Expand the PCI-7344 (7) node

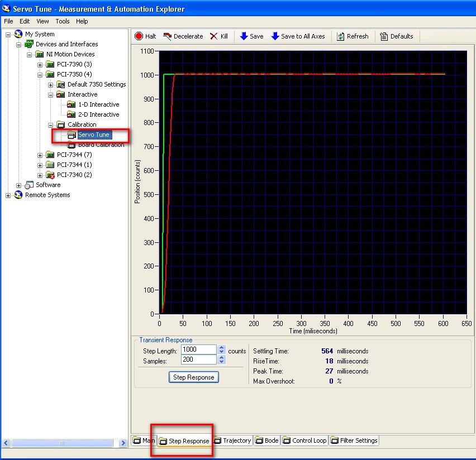(40, 155)
